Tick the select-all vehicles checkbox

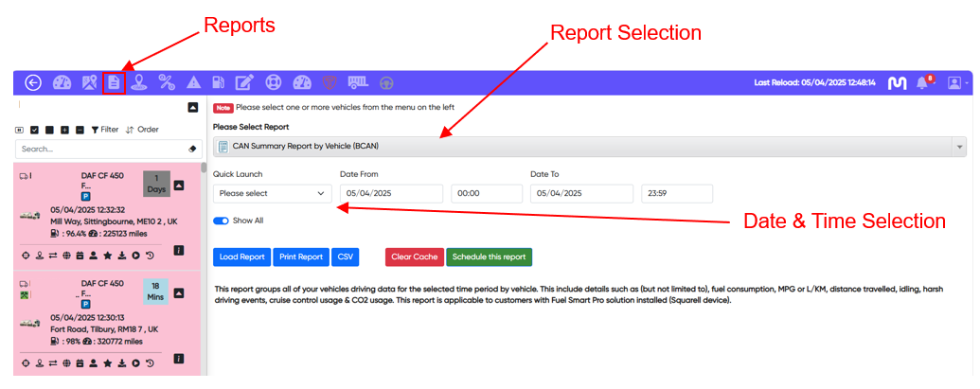click(35, 130)
